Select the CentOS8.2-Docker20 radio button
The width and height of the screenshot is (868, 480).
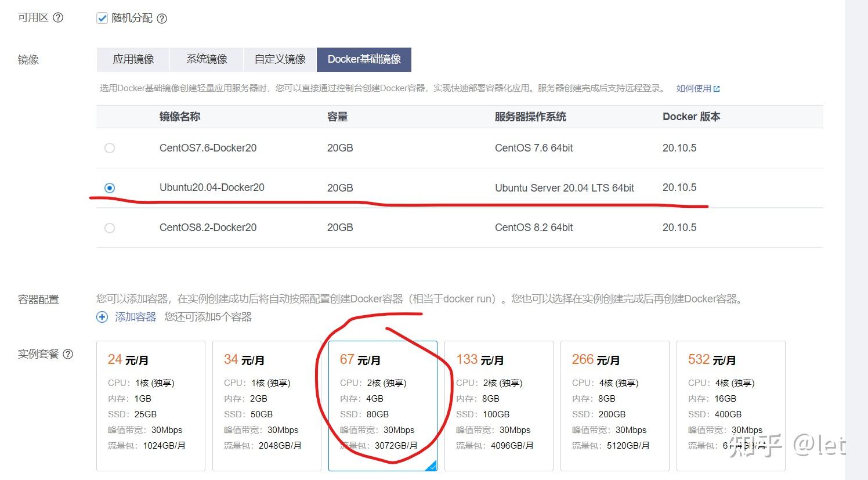110,228
